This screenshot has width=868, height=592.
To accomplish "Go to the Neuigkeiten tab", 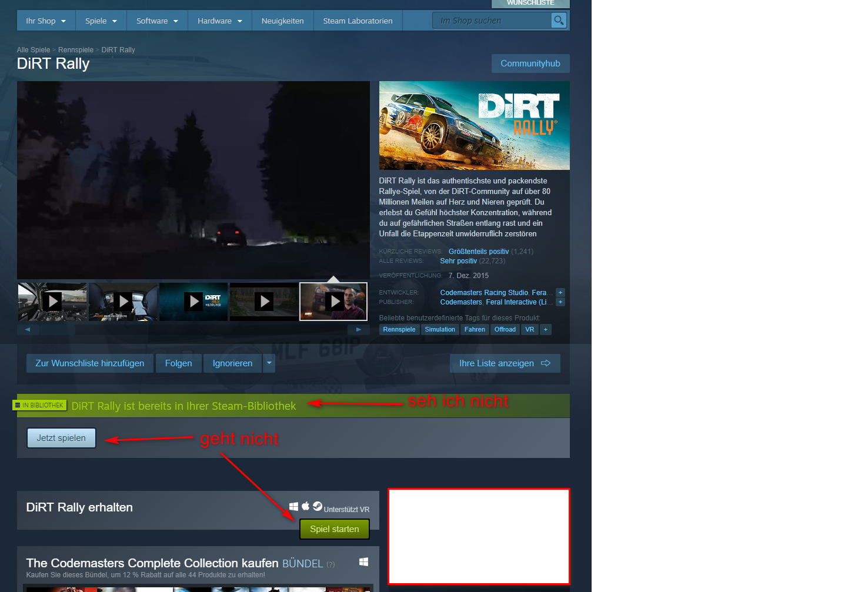I will pyautogui.click(x=283, y=21).
